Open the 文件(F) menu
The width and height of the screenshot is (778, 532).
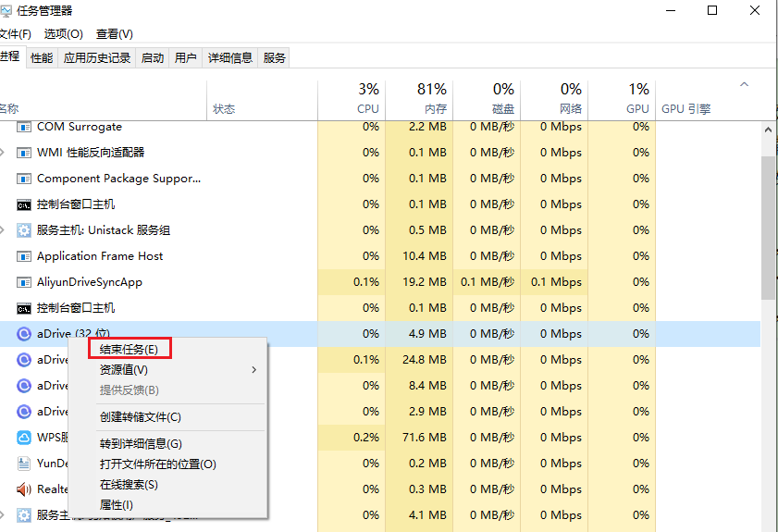[x=16, y=33]
